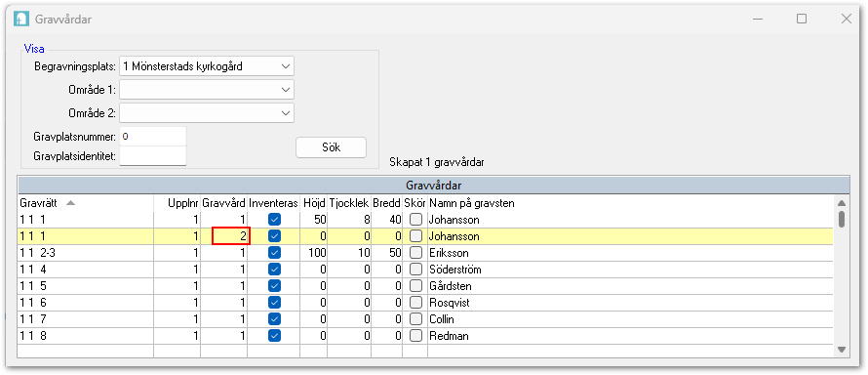Minimize the Gravvårdar window

[x=757, y=19]
